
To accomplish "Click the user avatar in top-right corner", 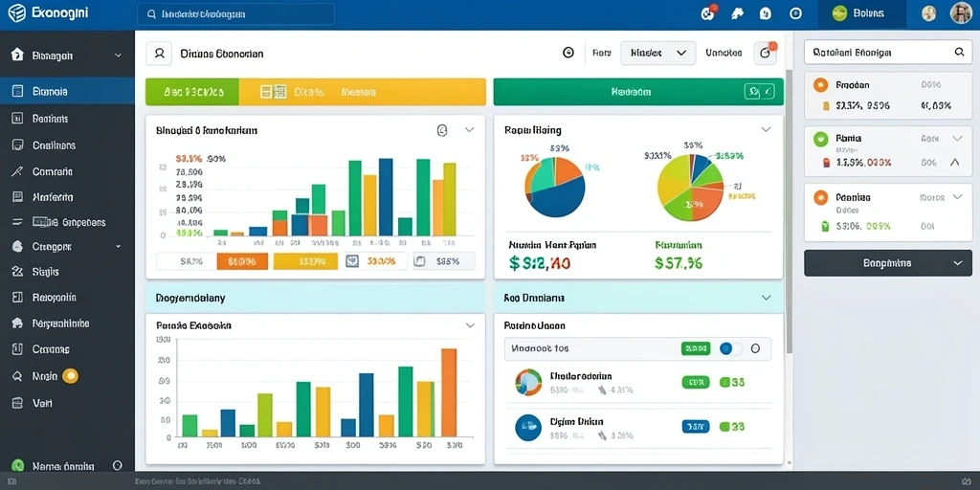I will (x=961, y=13).
